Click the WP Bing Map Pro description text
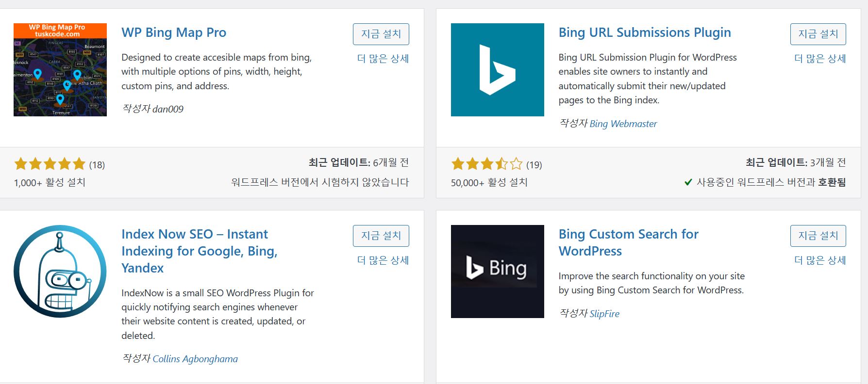 point(217,72)
